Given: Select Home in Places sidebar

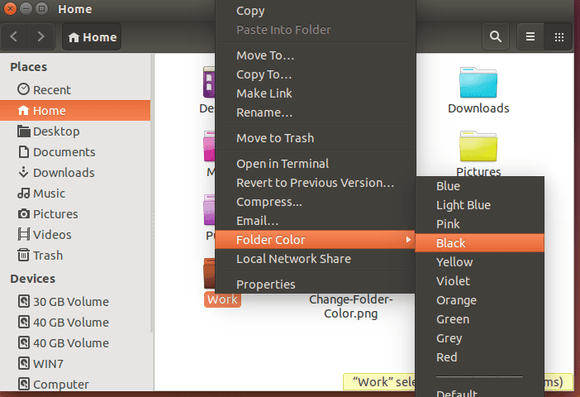Looking at the screenshot, I should [x=75, y=110].
